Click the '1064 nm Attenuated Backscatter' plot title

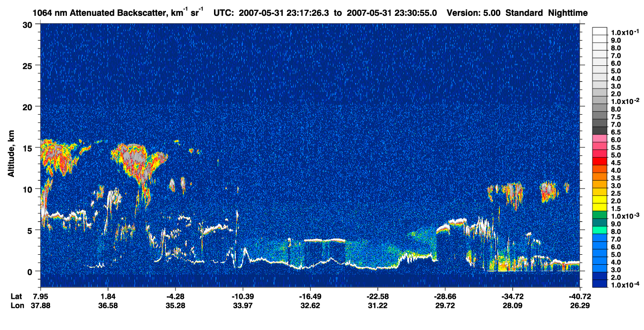click(x=118, y=13)
